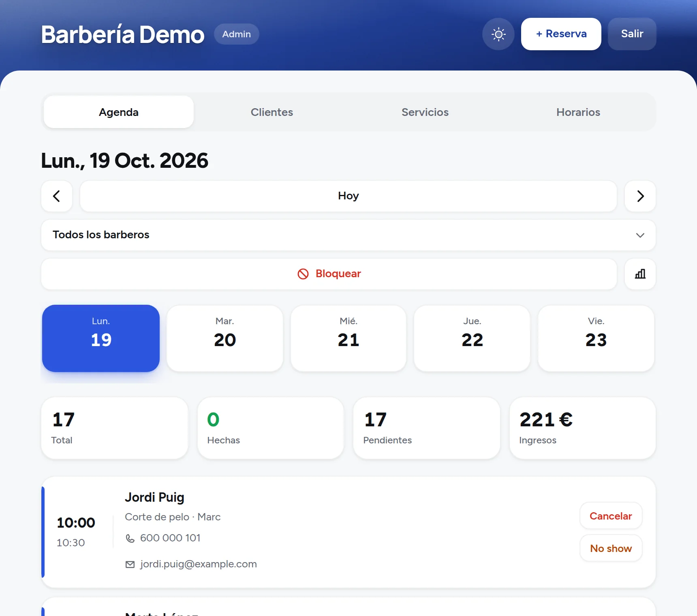
Task: Create a new booking with + Reserva
Action: point(561,34)
